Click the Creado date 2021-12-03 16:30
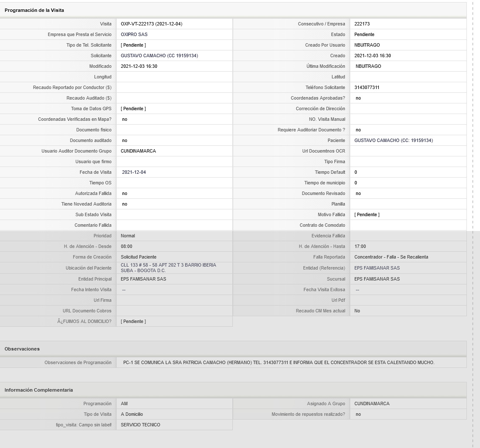Image resolution: width=480 pixels, height=448 pixels. coord(372,56)
